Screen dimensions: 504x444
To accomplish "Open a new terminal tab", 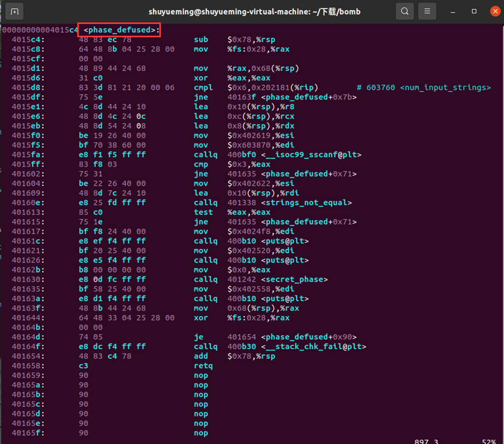I will (14, 10).
